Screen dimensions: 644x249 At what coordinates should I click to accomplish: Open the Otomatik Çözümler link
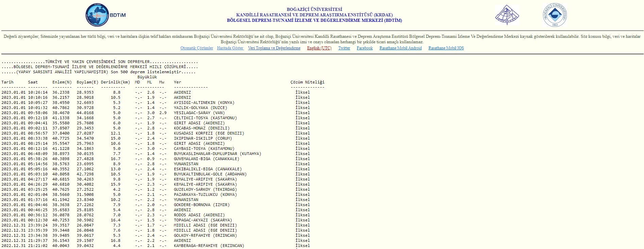click(197, 48)
